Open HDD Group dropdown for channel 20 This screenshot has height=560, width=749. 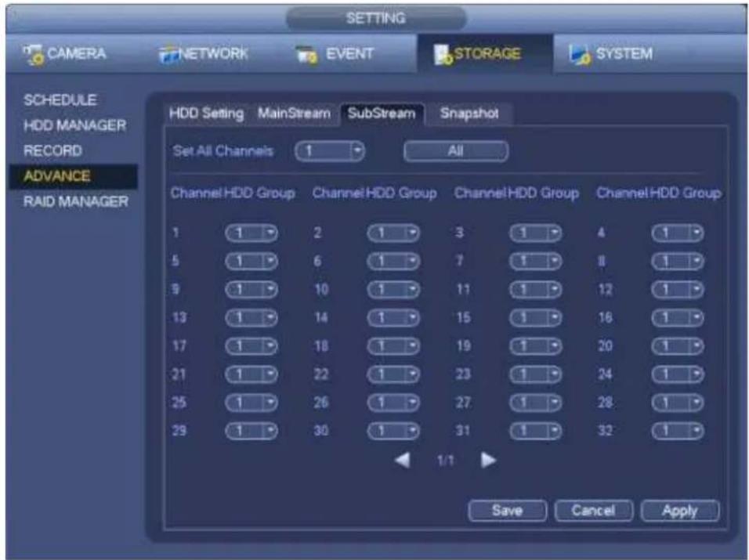click(x=678, y=346)
